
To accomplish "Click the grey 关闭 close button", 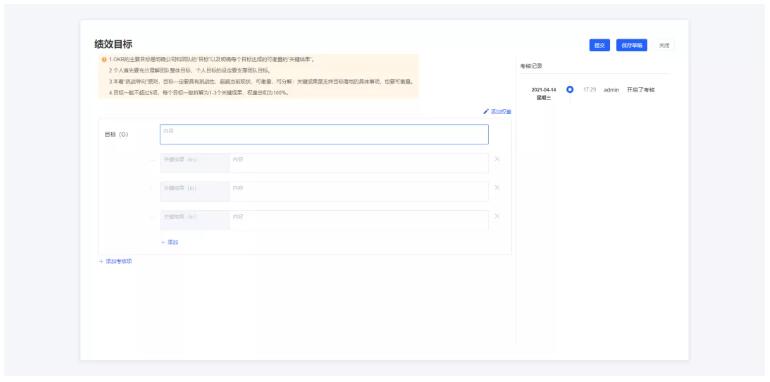I will click(x=664, y=45).
